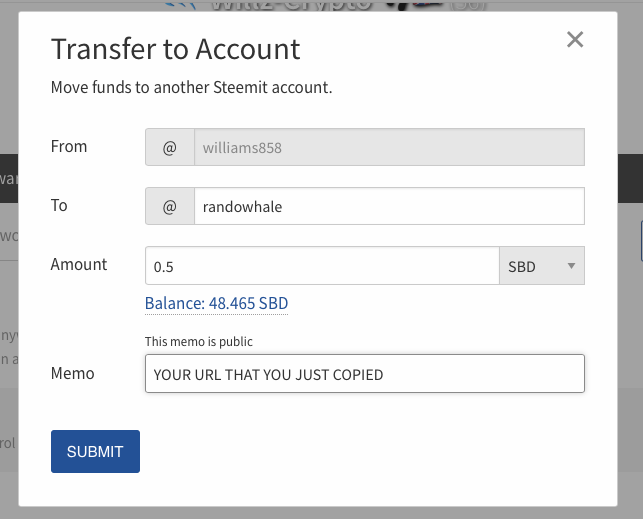Click the disabled williams858 From field
This screenshot has width=643, height=519.
point(388,147)
